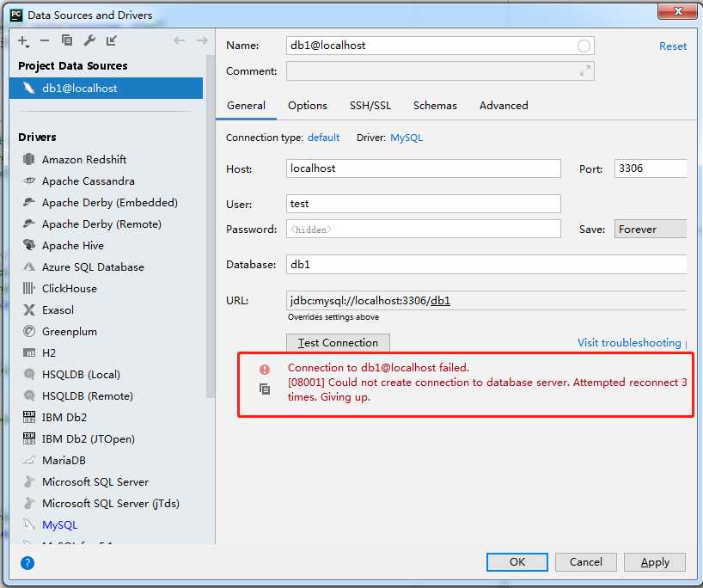Click the OK button

click(x=517, y=562)
